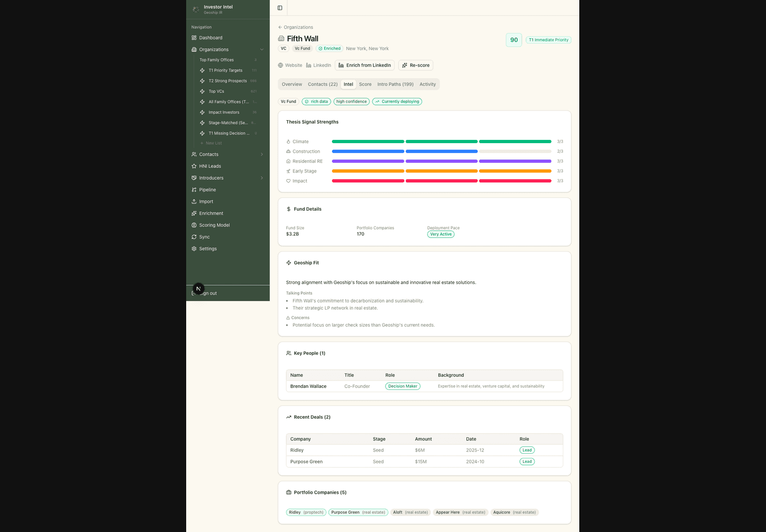Click the Very Active deployment badge
766x532 pixels.
[x=441, y=234]
